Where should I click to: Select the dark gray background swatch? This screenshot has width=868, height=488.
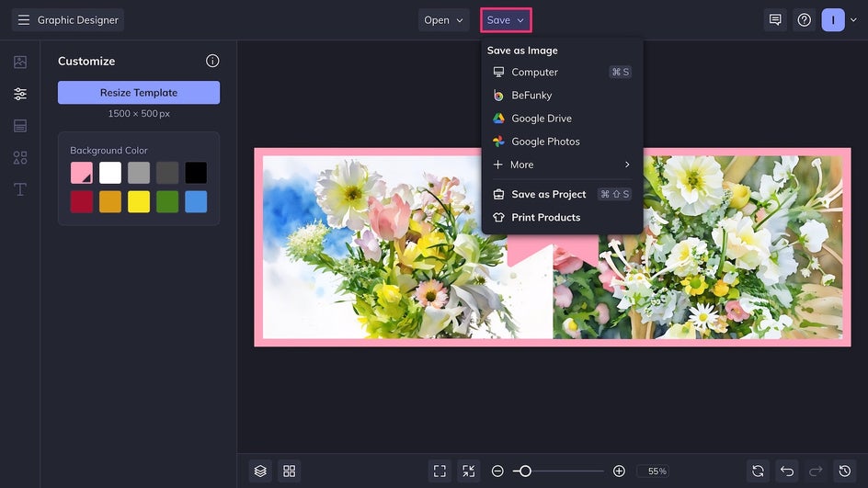click(x=167, y=173)
